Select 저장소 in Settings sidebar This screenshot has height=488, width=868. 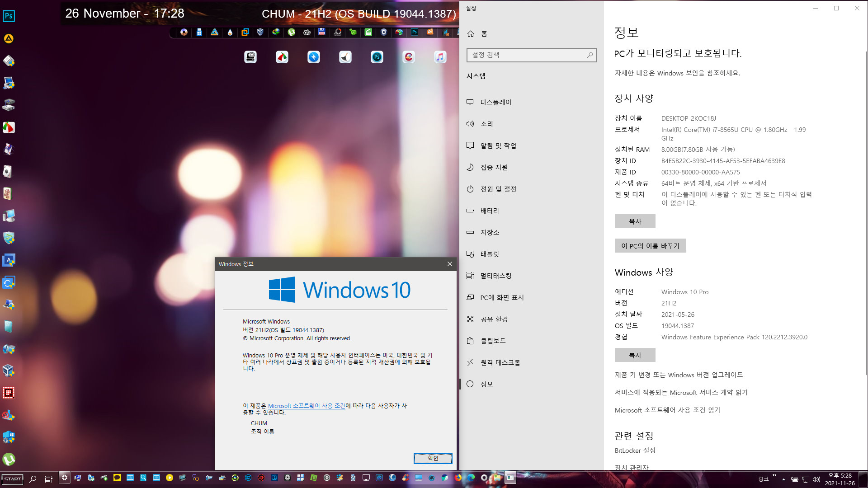pos(532,232)
